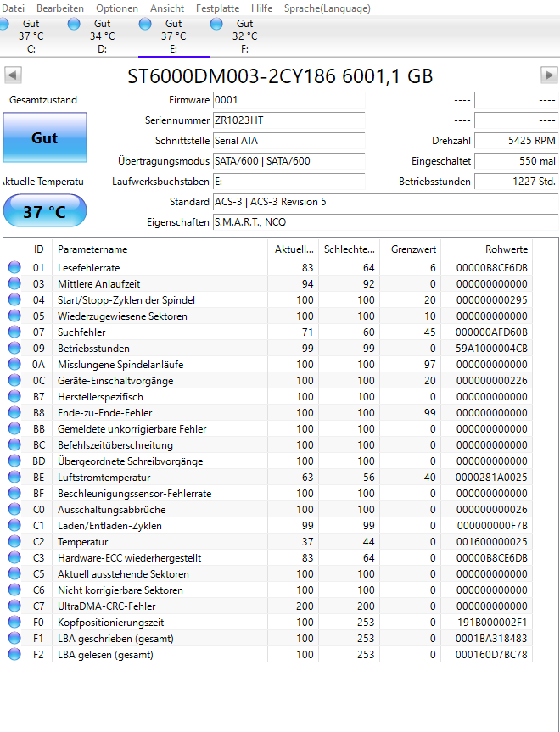This screenshot has width=560, height=732.
Task: Click status orb for Misslungene Spindelanläufe
Action: 14,364
